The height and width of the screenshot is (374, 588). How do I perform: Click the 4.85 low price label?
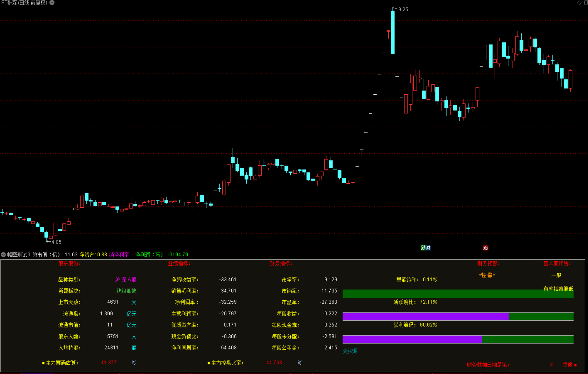(x=56, y=242)
